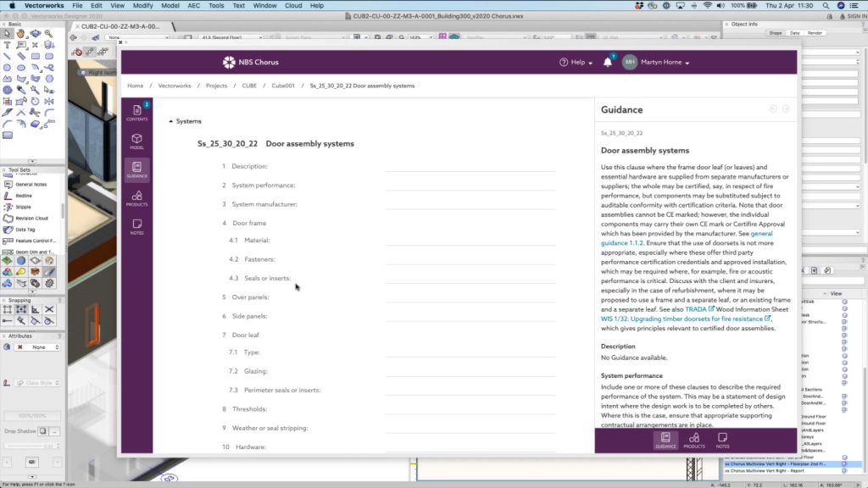The image size is (868, 488).
Task: Open the TRADA external link
Action: tap(699, 309)
